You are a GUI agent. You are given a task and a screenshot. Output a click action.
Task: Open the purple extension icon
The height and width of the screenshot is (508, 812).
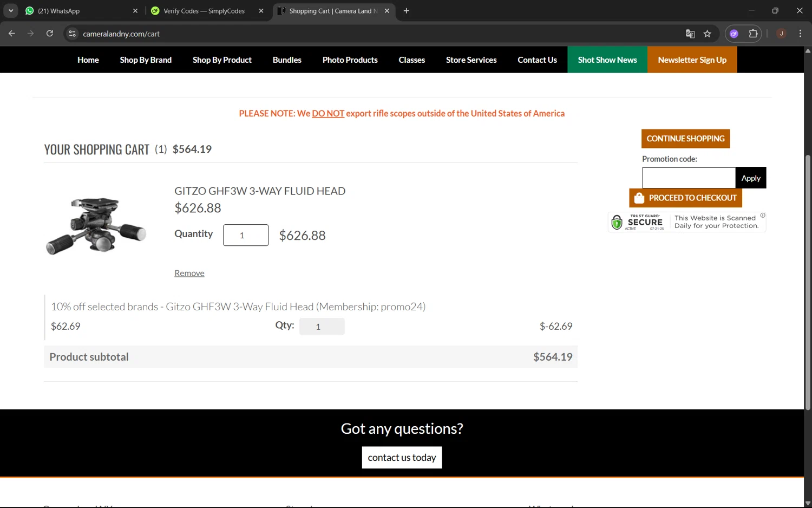click(734, 34)
